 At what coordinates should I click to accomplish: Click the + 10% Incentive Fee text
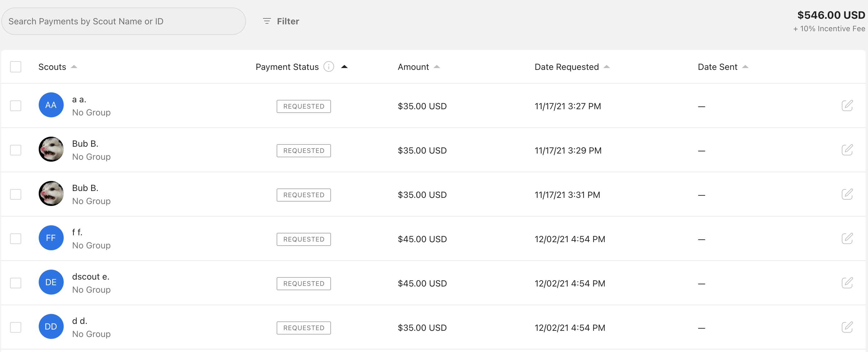(829, 29)
